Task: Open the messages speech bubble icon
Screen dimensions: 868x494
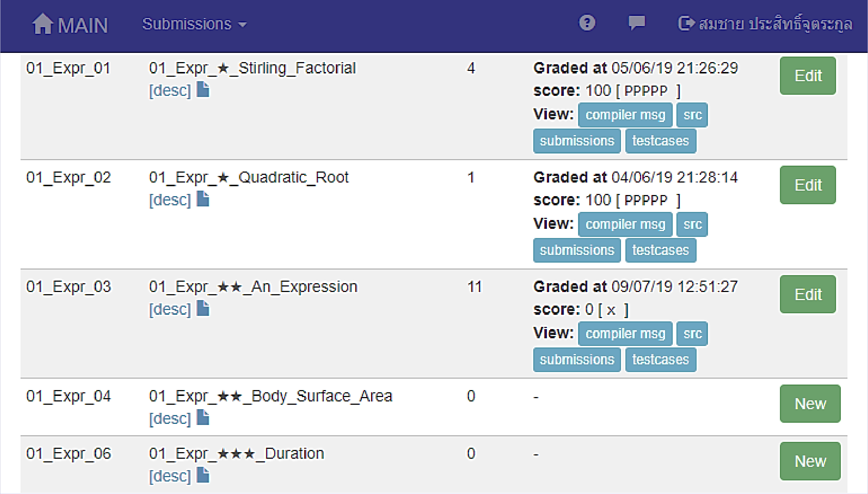Action: point(637,23)
